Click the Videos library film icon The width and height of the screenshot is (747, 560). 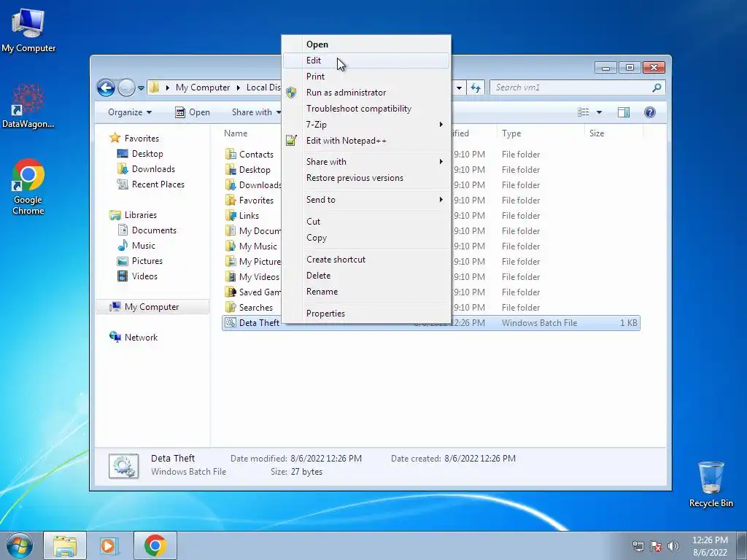coord(123,276)
